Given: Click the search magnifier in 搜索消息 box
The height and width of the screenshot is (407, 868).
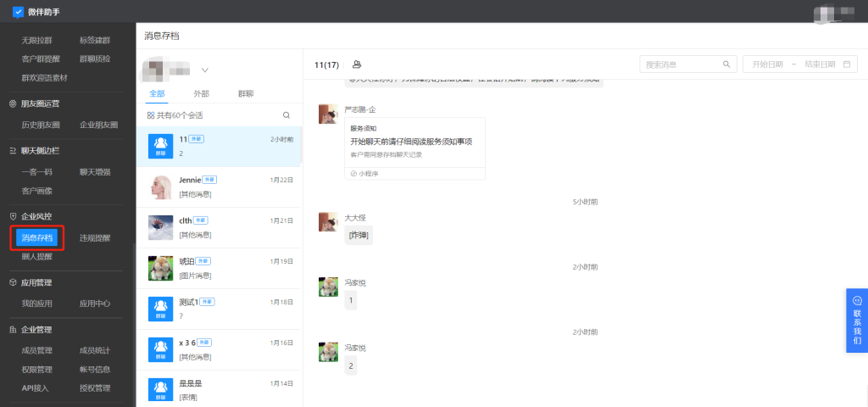Looking at the screenshot, I should point(726,64).
